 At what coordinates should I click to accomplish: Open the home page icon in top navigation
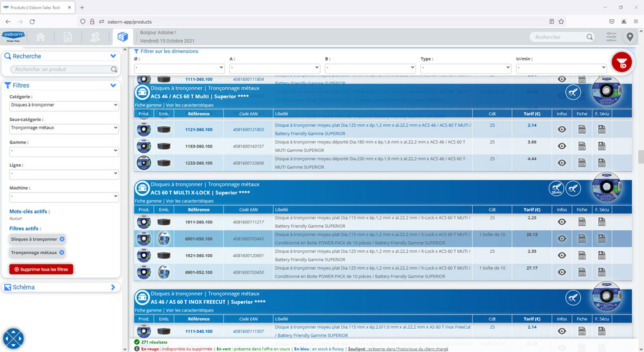[x=41, y=37]
